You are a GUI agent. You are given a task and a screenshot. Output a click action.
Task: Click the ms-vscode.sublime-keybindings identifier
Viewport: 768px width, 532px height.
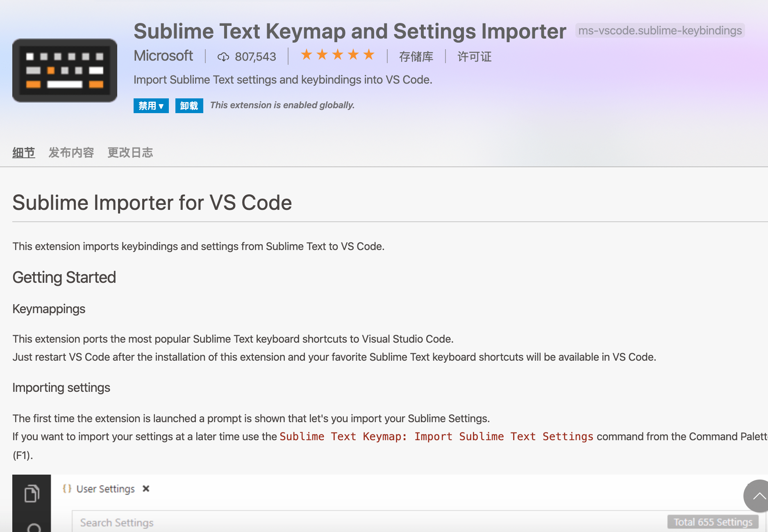pyautogui.click(x=660, y=31)
